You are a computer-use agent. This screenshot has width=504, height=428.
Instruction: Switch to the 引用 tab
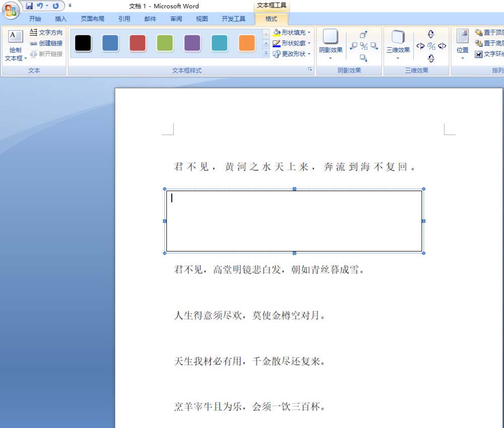(124, 19)
